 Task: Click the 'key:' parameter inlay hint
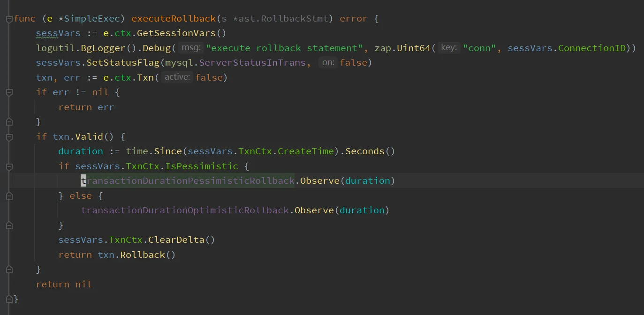[449, 48]
